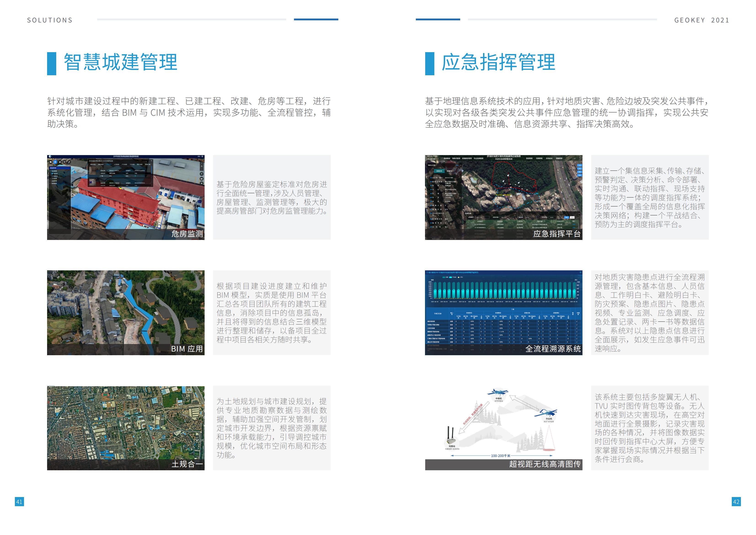Screen dimensions: 756x535
Task: Open 数据看板 menu in the 应急指挥平台 header
Action: pyautogui.click(x=447, y=159)
